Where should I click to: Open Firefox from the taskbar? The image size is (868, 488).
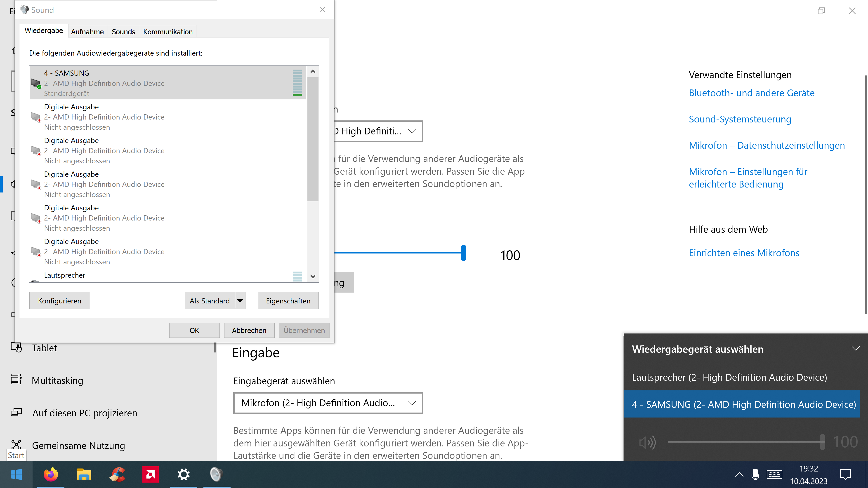click(51, 474)
